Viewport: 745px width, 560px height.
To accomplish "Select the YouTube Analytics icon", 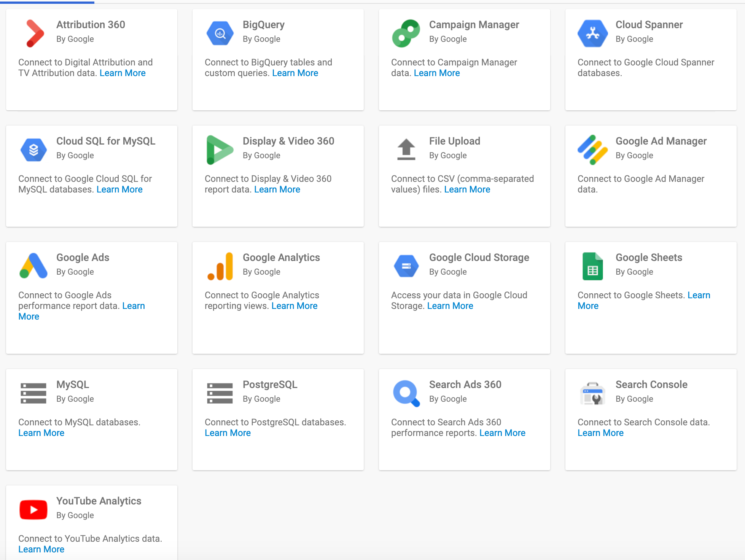I will [33, 509].
